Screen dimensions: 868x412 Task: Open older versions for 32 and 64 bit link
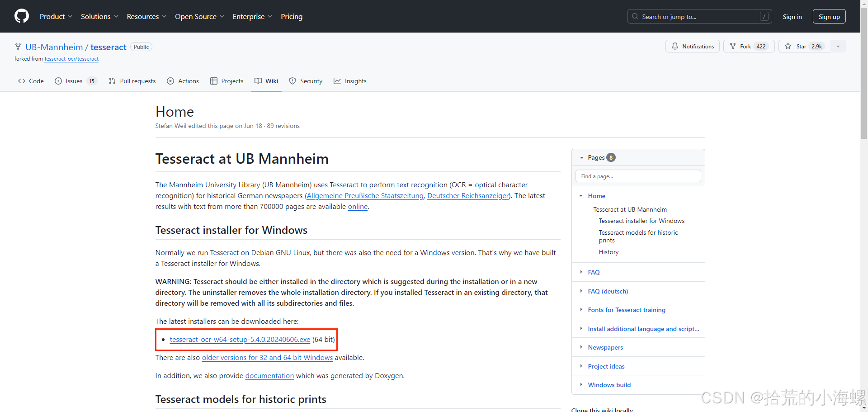coord(267,358)
